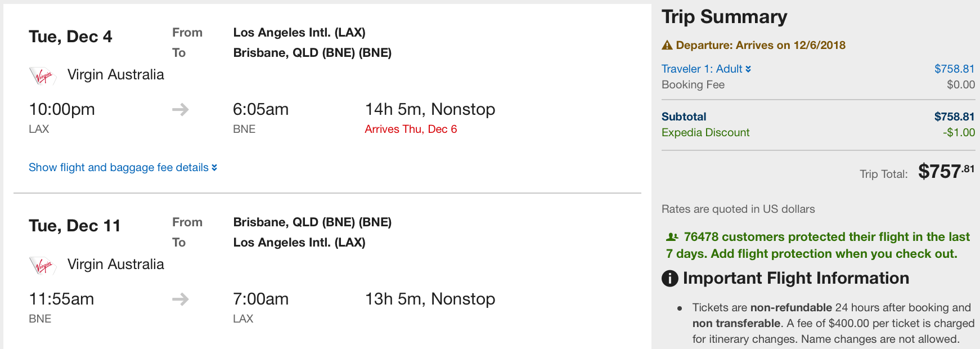Click the green customers protected icon
The height and width of the screenshot is (349, 980).
pyautogui.click(x=672, y=237)
